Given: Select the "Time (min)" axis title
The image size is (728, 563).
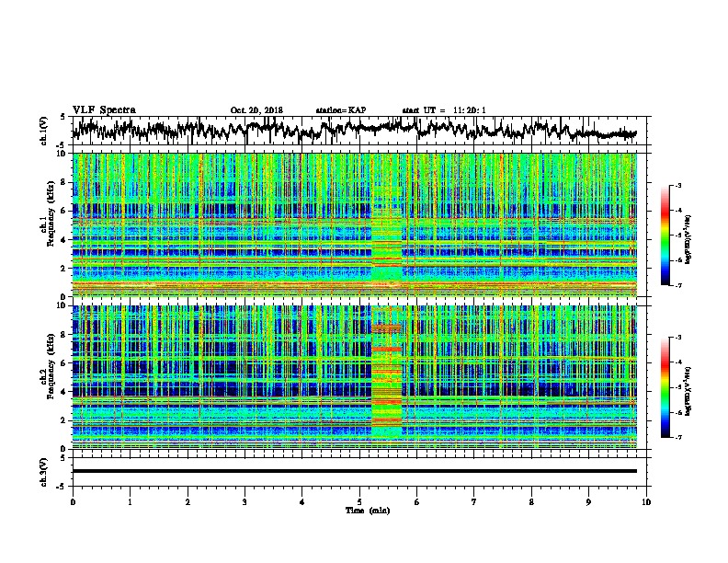Looking at the screenshot, I should pos(368,511).
